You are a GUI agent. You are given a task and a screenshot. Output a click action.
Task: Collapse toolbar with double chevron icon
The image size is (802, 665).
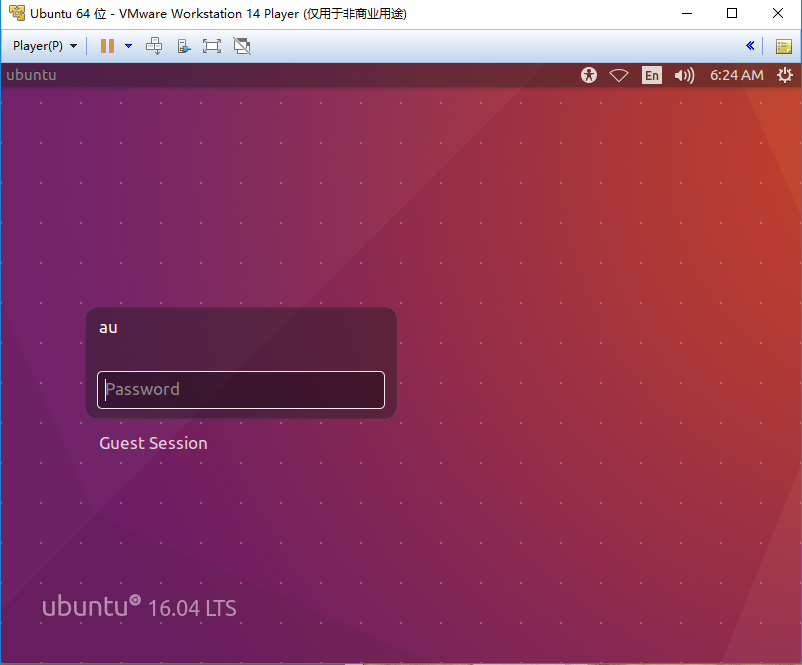pyautogui.click(x=750, y=46)
